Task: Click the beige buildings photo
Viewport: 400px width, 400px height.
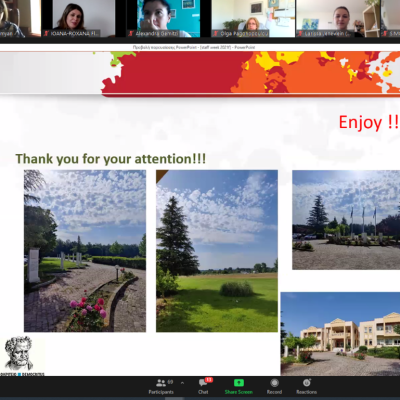Action: tap(340, 334)
